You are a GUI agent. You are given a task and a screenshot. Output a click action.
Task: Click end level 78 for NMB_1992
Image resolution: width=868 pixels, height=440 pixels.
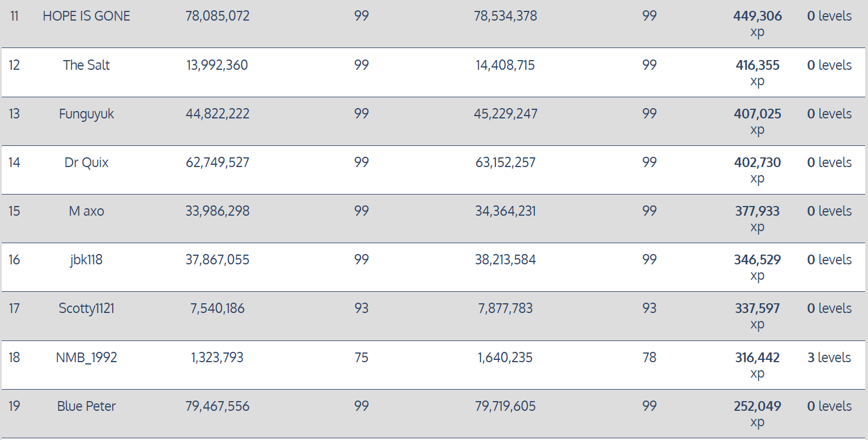coord(649,358)
